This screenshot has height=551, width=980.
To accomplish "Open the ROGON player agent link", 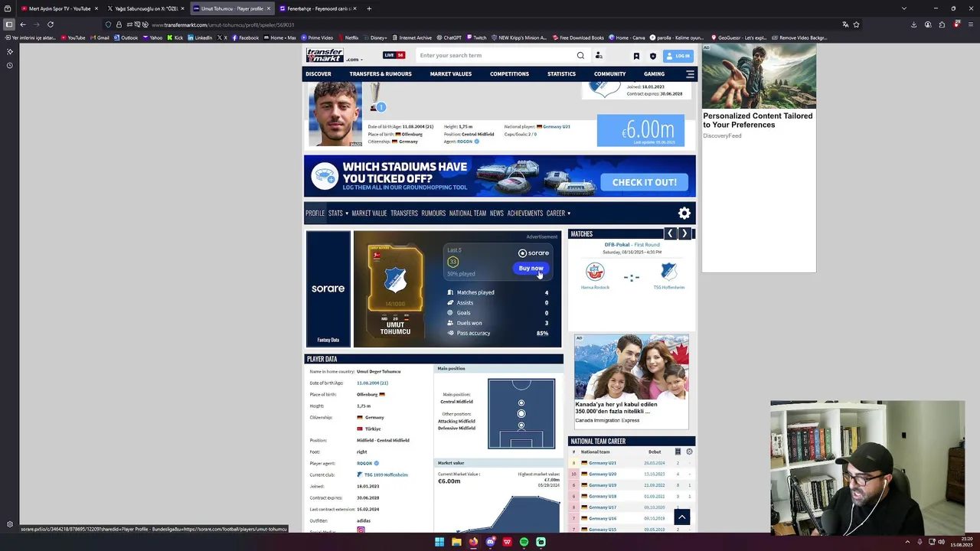I will coord(364,464).
